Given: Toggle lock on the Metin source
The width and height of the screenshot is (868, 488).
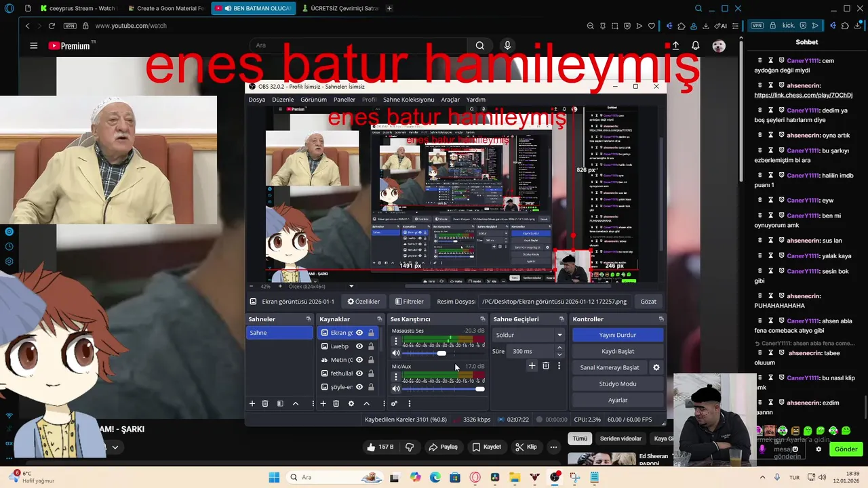Looking at the screenshot, I should [x=371, y=360].
